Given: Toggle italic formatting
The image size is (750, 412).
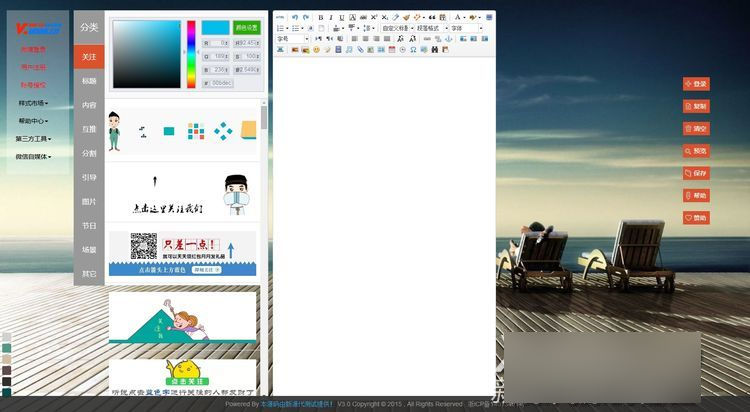Looking at the screenshot, I should 331,17.
